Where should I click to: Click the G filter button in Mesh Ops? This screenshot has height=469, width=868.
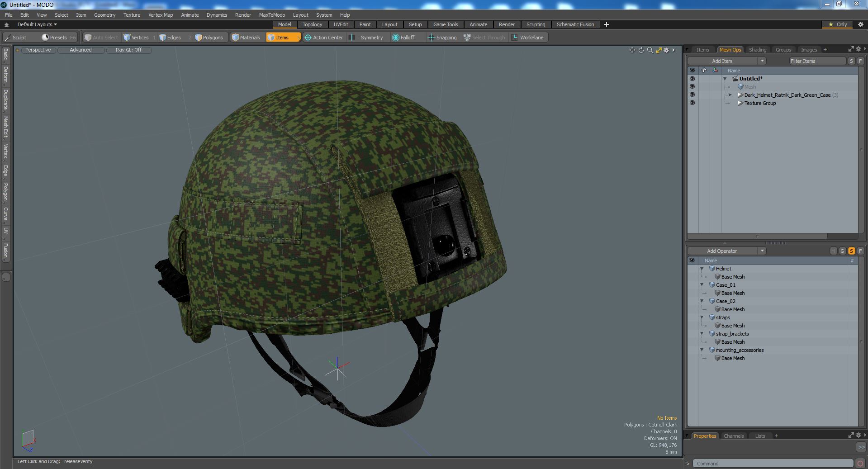[842, 251]
